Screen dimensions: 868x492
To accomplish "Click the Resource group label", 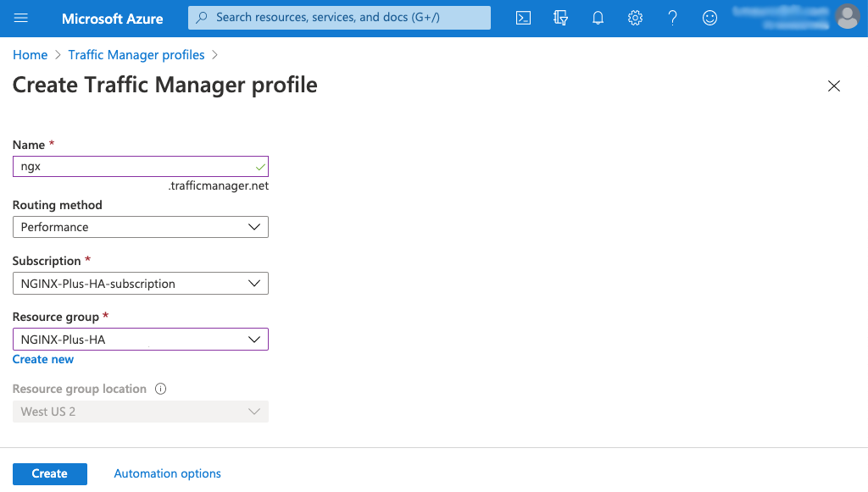I will coord(56,317).
